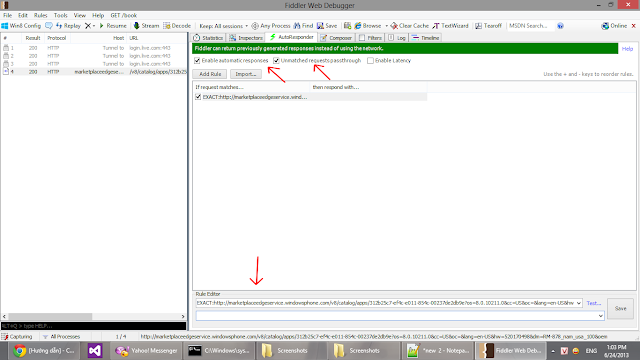
Task: Click the blue help globe icon
Action: pyautogui.click(x=560, y=26)
